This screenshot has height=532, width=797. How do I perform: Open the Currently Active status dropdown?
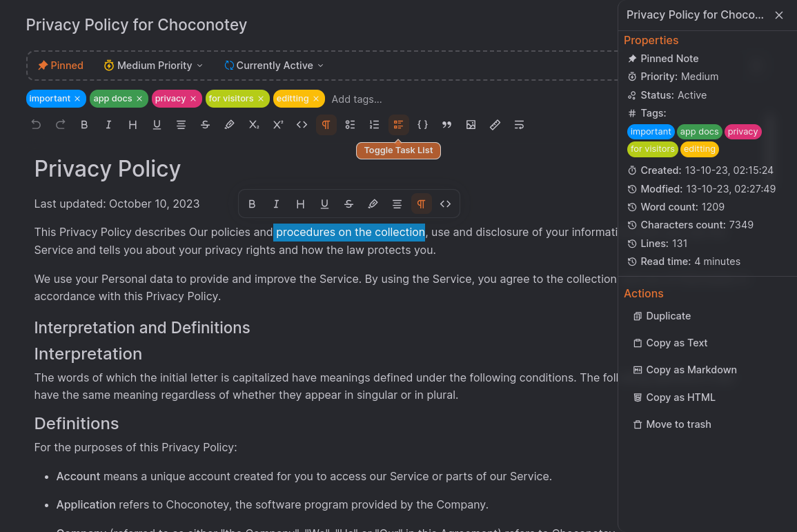(x=274, y=66)
